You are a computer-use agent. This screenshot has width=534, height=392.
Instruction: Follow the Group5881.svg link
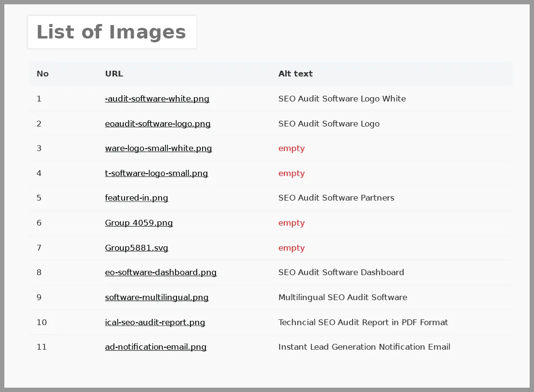(137, 248)
